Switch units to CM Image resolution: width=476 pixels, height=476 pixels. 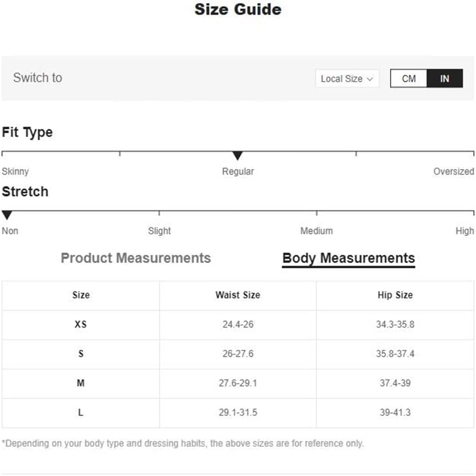409,78
